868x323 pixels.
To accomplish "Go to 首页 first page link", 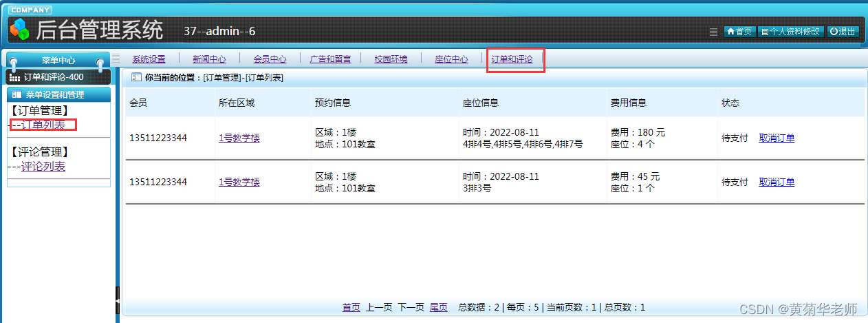I will pyautogui.click(x=351, y=307).
